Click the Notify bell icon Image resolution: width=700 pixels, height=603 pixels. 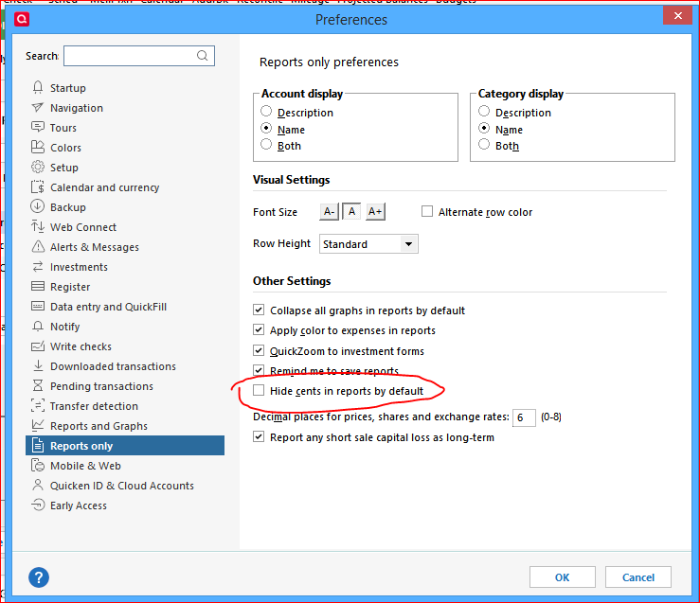pyautogui.click(x=38, y=326)
